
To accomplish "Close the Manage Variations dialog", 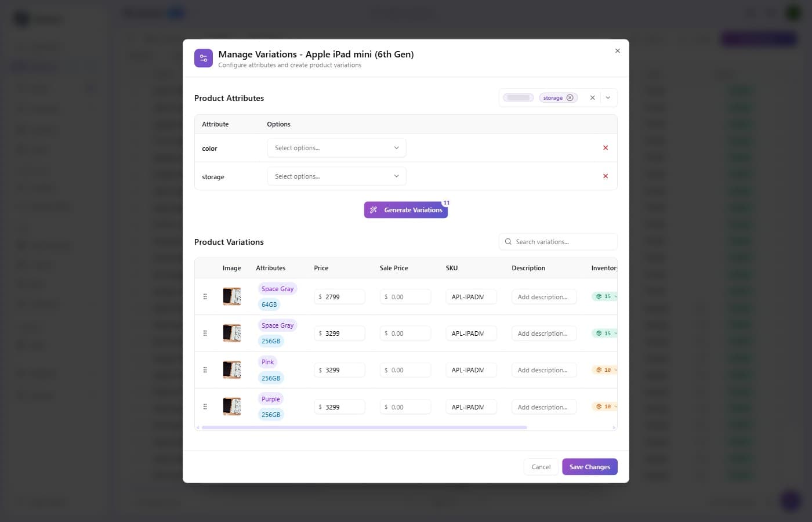I will click(617, 51).
